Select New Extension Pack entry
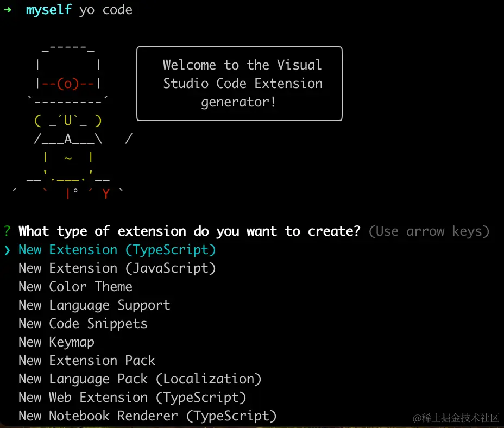This screenshot has width=504, height=428. [87, 361]
